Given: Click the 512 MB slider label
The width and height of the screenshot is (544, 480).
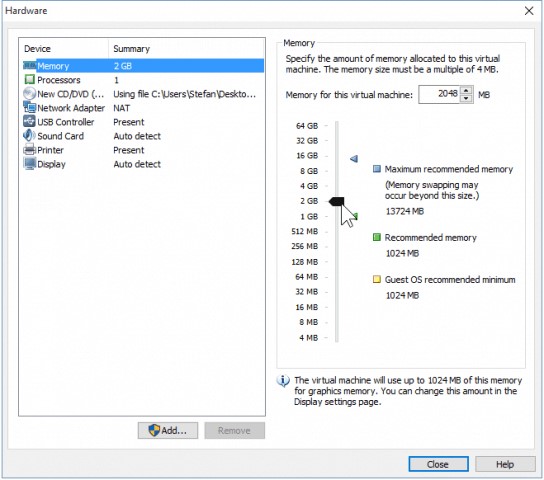Looking at the screenshot, I should [x=305, y=231].
